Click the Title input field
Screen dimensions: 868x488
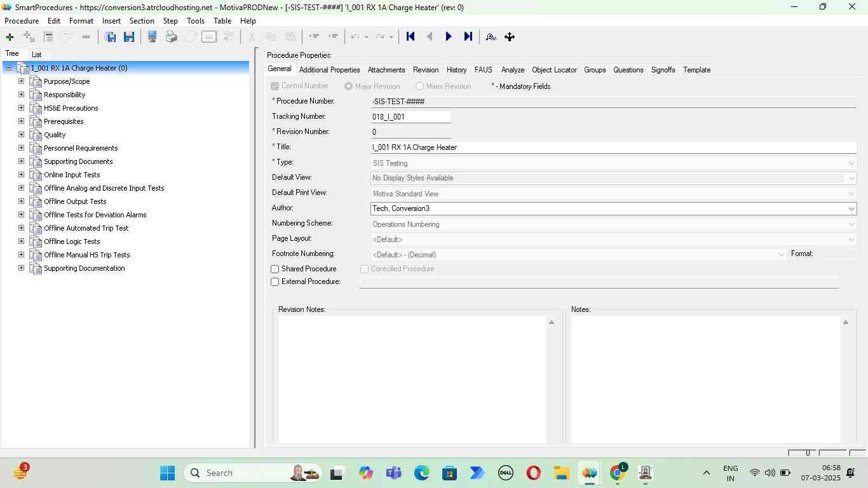pos(613,147)
